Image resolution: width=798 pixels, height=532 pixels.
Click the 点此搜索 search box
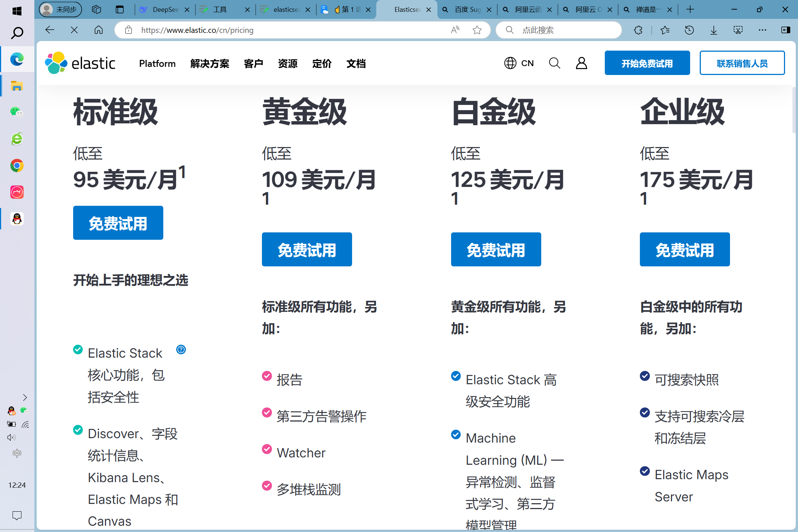[x=559, y=30]
